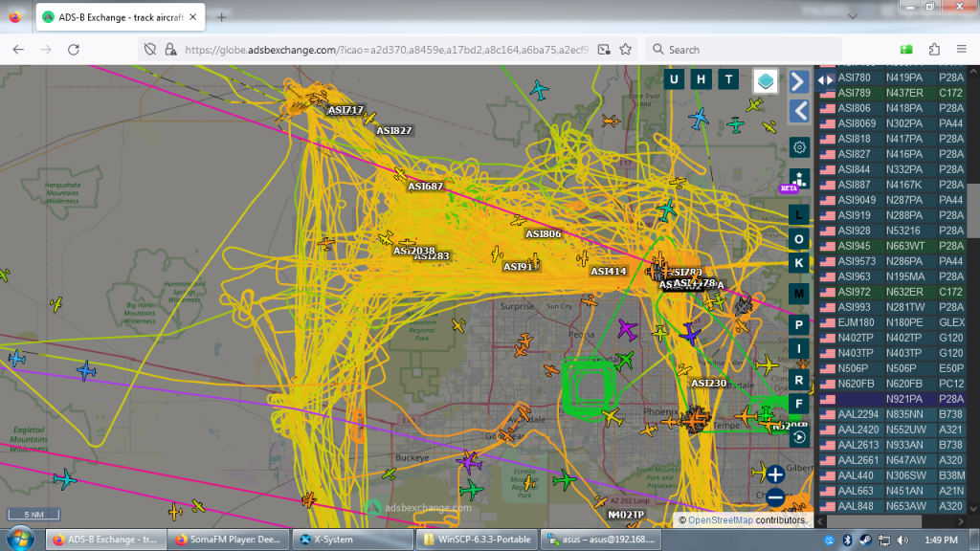Click the globe.adsbexchange.com address bar URL
This screenshot has width=980, height=551.
pos(387,50)
